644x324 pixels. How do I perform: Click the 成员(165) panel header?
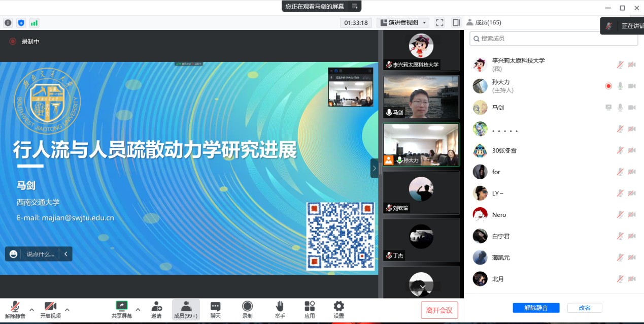484,22
